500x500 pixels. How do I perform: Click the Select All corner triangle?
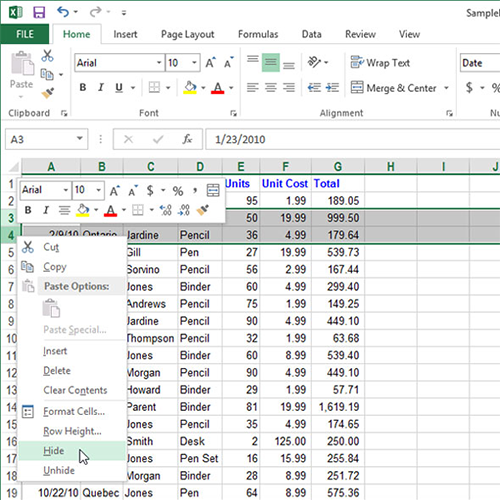pos(13,166)
